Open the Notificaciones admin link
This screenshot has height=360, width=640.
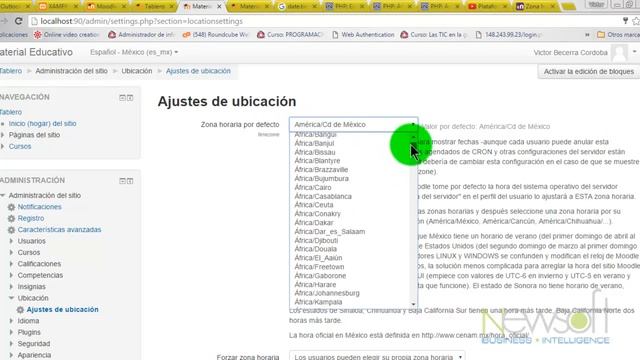[40, 207]
